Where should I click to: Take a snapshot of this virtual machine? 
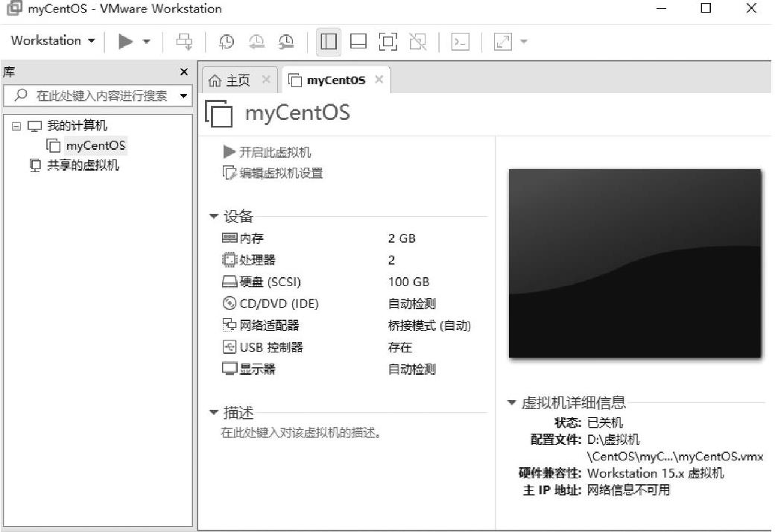[227, 42]
